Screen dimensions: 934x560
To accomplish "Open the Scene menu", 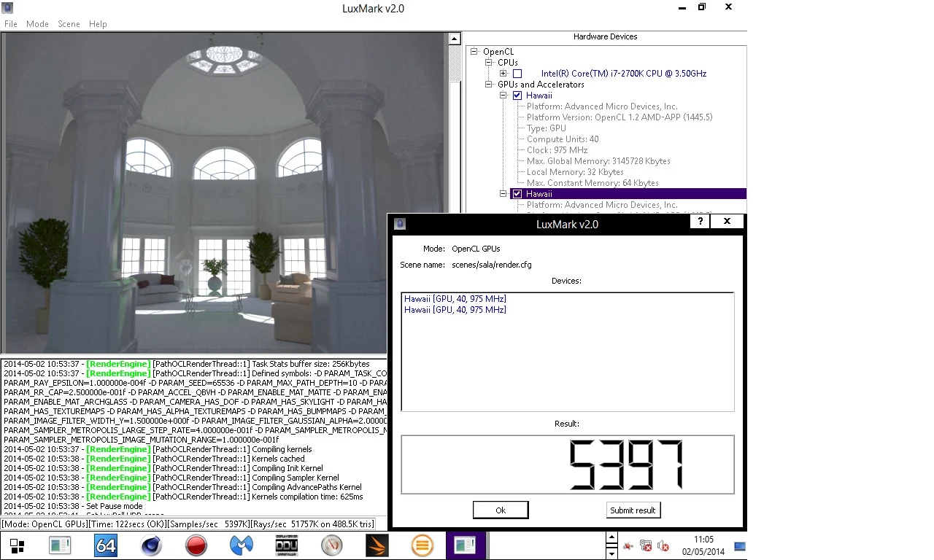I will [69, 24].
